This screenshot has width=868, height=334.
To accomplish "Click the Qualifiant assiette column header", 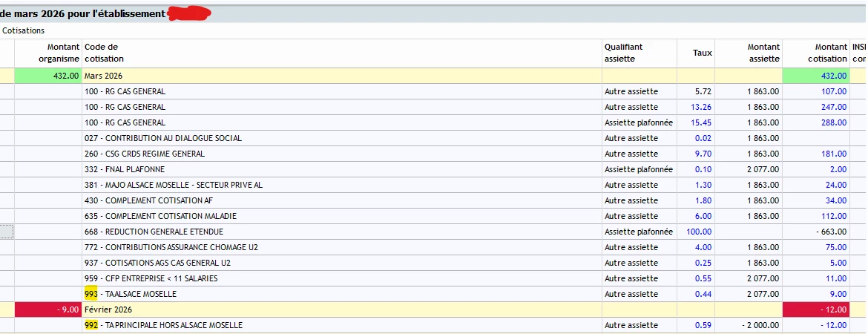I will tap(623, 53).
